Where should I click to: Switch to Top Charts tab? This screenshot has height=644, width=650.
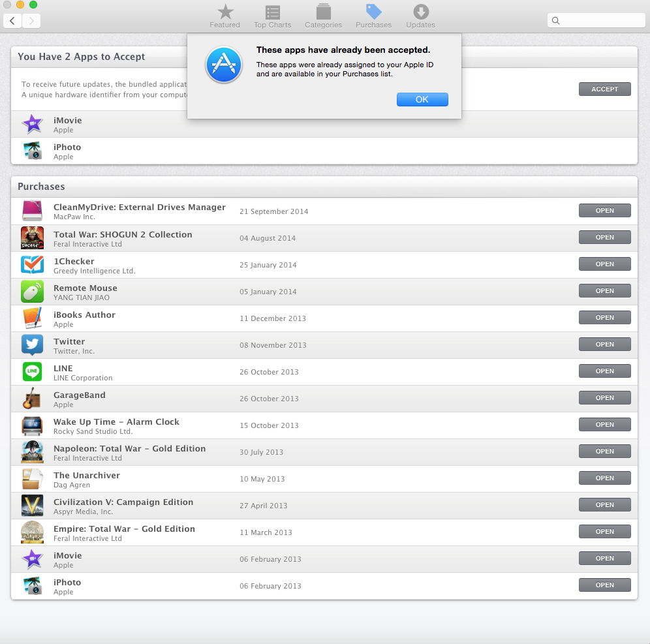(272, 16)
